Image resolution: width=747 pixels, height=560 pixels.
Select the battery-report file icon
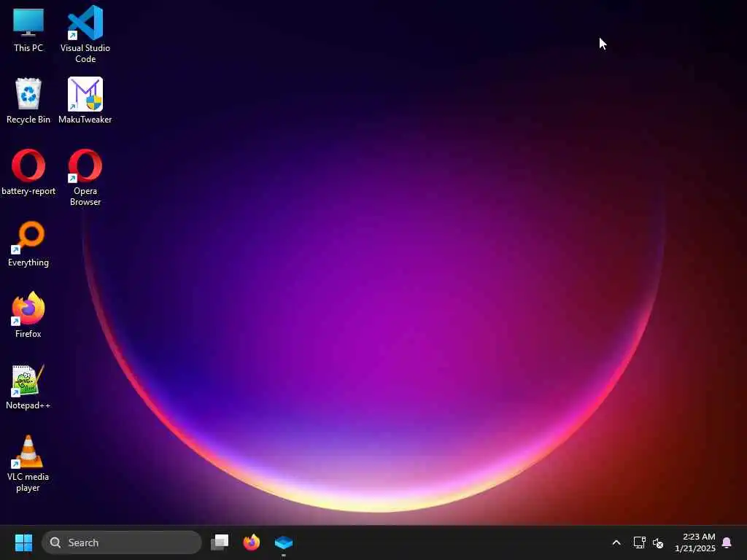click(28, 172)
